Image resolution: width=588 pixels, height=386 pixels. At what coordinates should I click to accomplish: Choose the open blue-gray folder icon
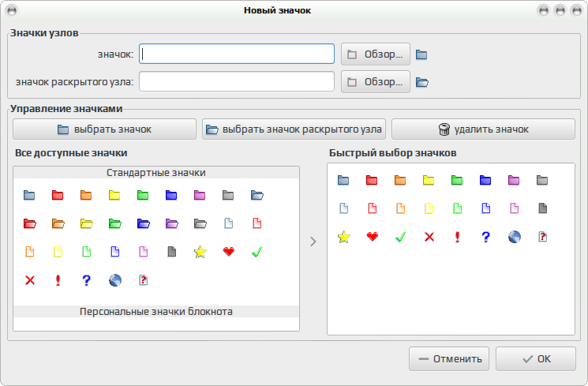pyautogui.click(x=257, y=195)
